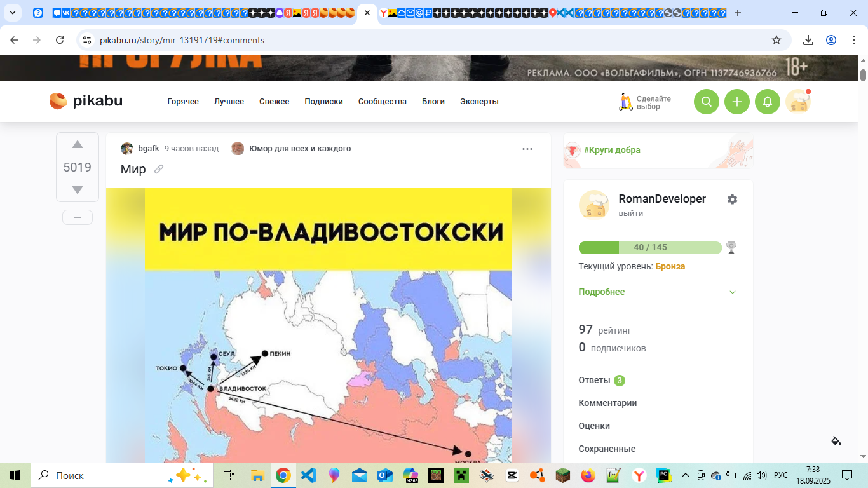This screenshot has height=488, width=868.
Task: Click the green add post plus button
Action: click(736, 102)
